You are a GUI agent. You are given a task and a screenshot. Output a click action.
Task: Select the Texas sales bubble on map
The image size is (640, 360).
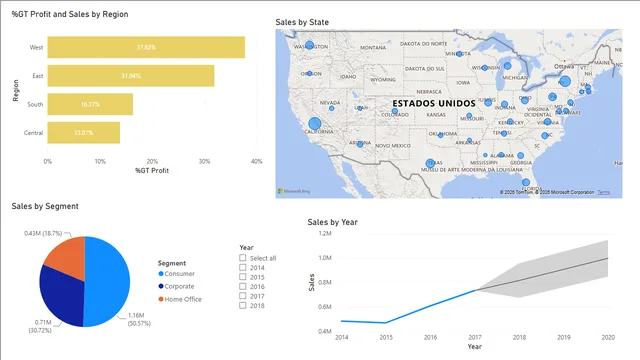[x=430, y=163]
